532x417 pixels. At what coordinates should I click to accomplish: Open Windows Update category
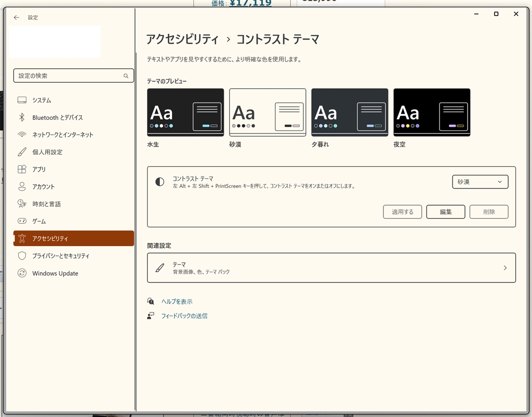pos(74,273)
